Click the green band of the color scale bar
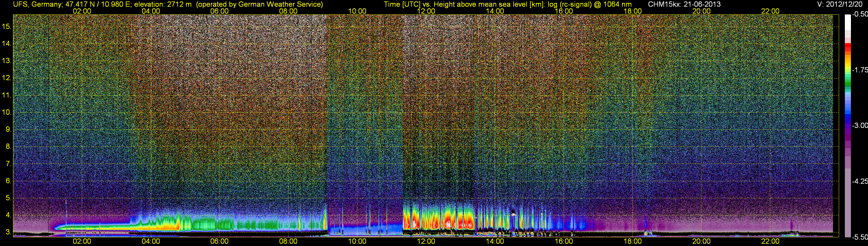The width and height of the screenshot is (868, 246). 847,83
